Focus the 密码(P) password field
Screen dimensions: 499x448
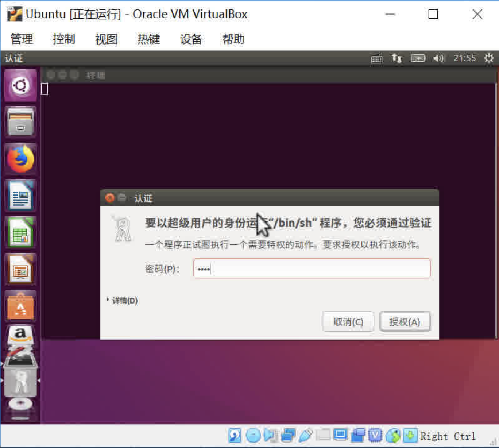tap(312, 269)
